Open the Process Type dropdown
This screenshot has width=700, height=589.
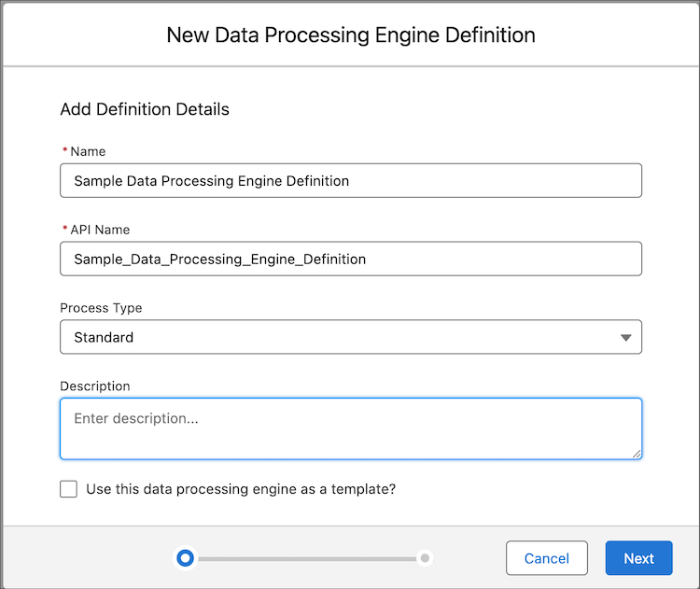pos(351,337)
